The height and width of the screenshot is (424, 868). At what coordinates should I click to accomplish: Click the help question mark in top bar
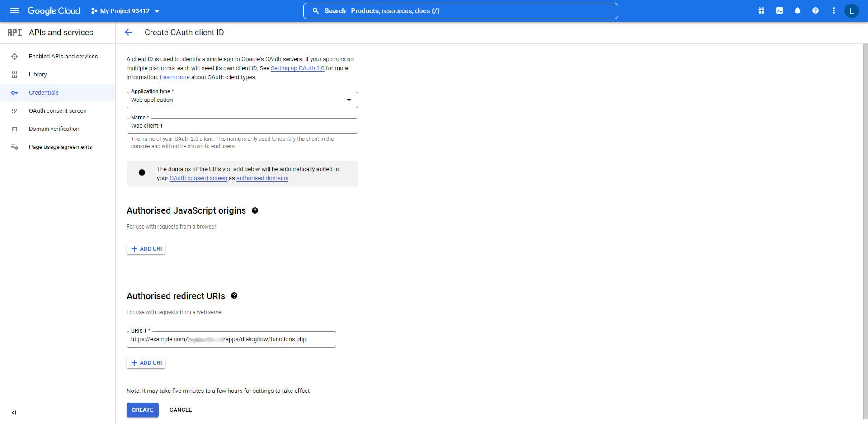pyautogui.click(x=816, y=10)
